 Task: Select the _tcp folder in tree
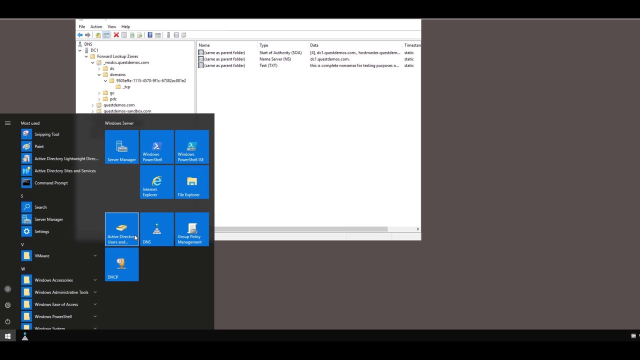pyautogui.click(x=127, y=87)
